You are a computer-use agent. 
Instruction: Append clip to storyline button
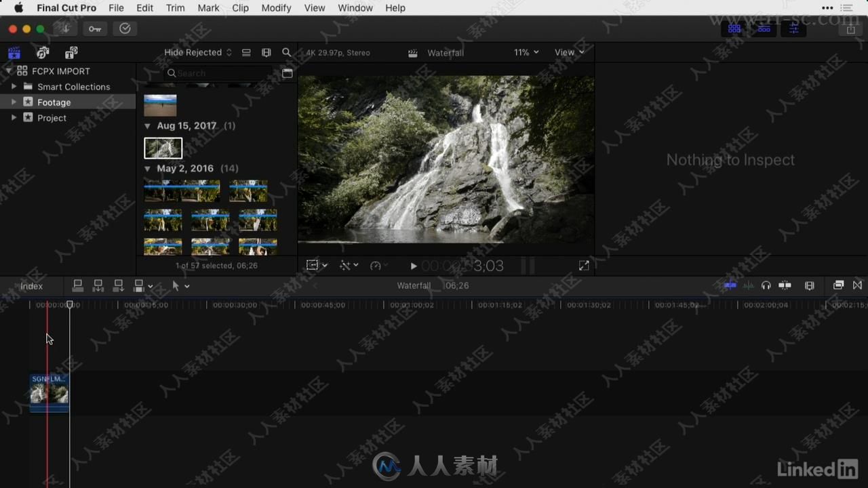point(119,286)
